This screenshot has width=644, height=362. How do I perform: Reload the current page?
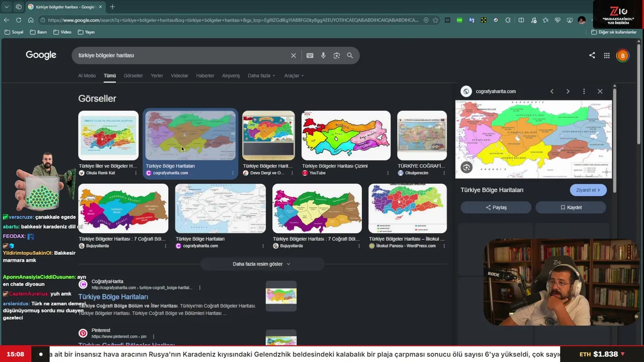19,20
